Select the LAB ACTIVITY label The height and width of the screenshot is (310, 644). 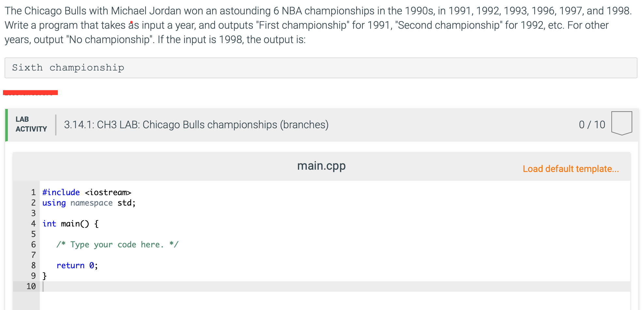[30, 124]
